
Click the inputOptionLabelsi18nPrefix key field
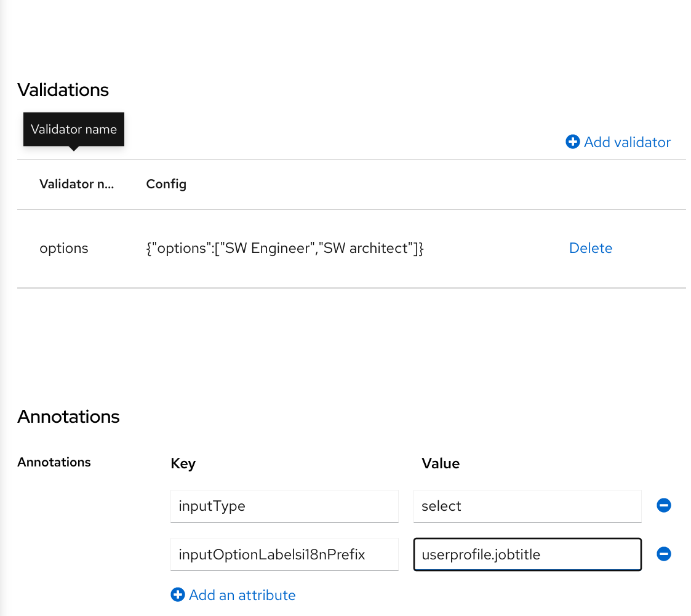pyautogui.click(x=284, y=554)
